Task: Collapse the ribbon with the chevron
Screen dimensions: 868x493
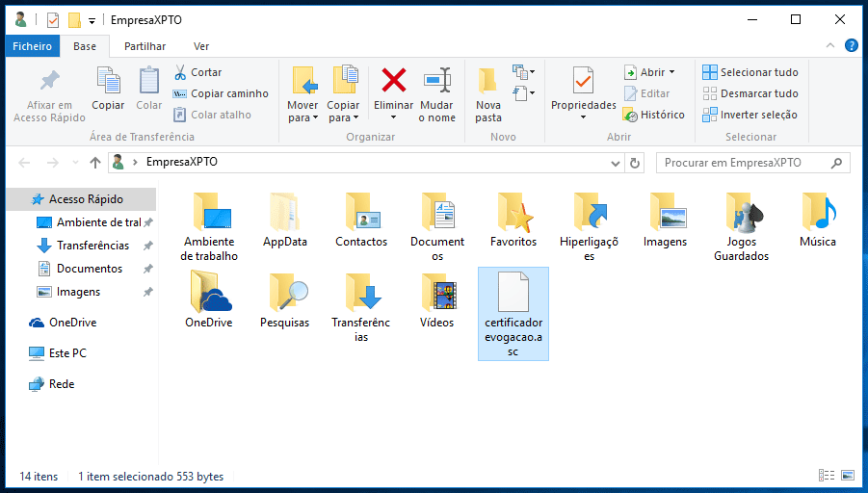Action: click(829, 46)
